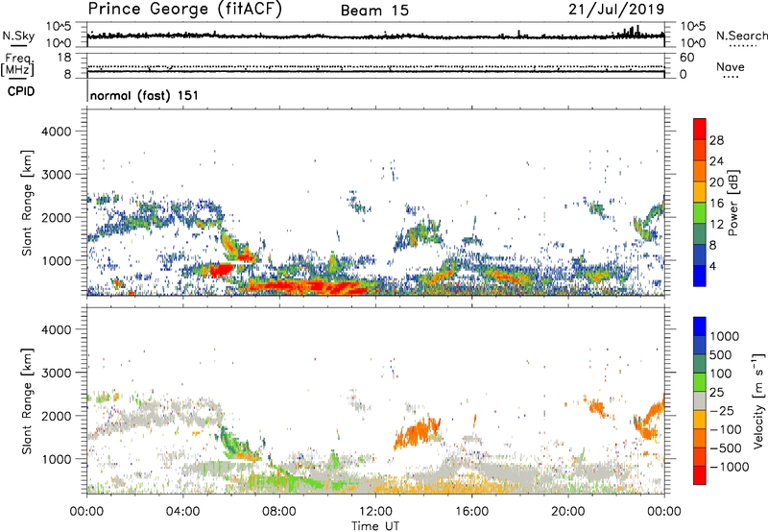Click the '20:00' time axis tick label
This screenshot has width=768, height=532.
567,512
